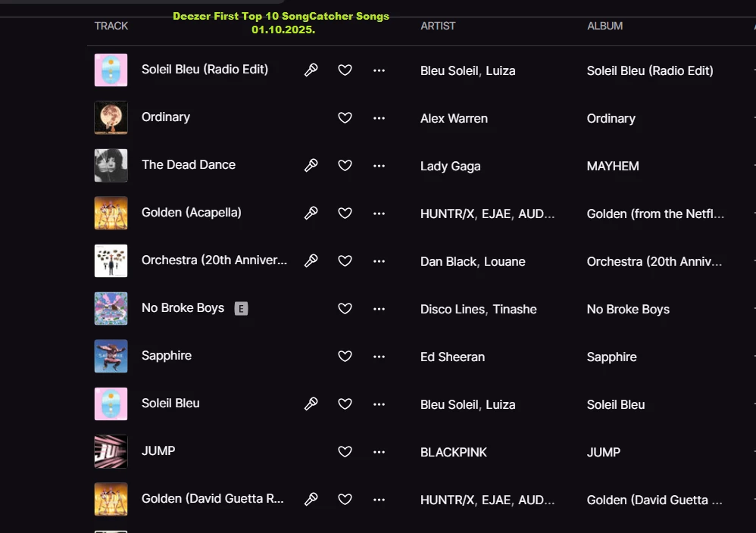Add No Broke Boys to favorites

(345, 308)
